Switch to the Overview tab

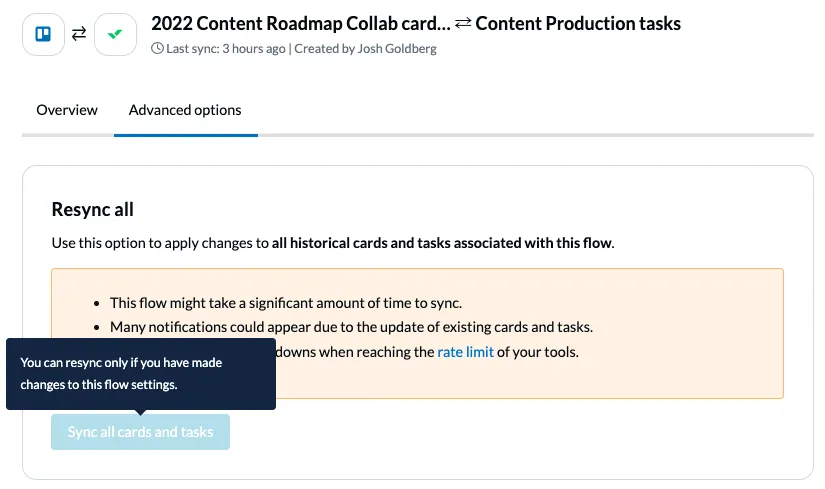point(67,110)
